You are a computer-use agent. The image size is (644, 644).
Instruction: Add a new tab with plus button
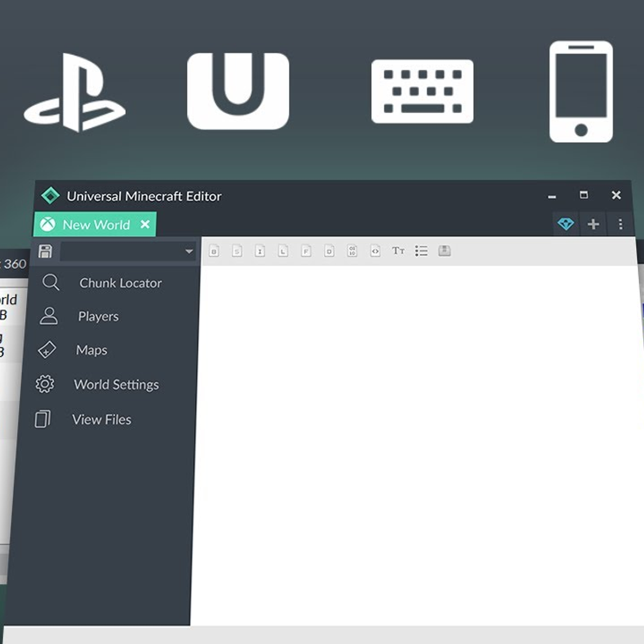tap(593, 224)
